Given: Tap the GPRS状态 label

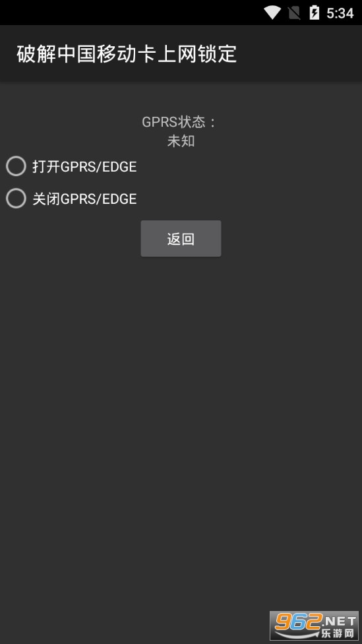Looking at the screenshot, I should pyautogui.click(x=179, y=122).
